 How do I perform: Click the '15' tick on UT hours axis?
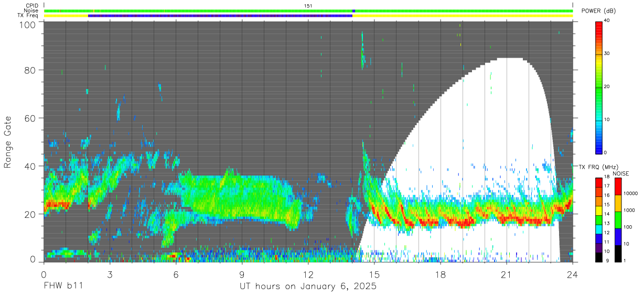click(374, 274)
